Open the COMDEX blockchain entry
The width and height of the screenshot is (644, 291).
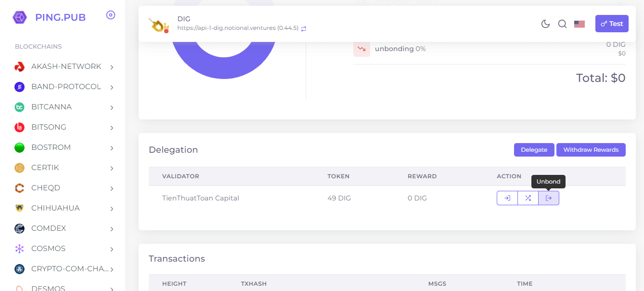49,228
